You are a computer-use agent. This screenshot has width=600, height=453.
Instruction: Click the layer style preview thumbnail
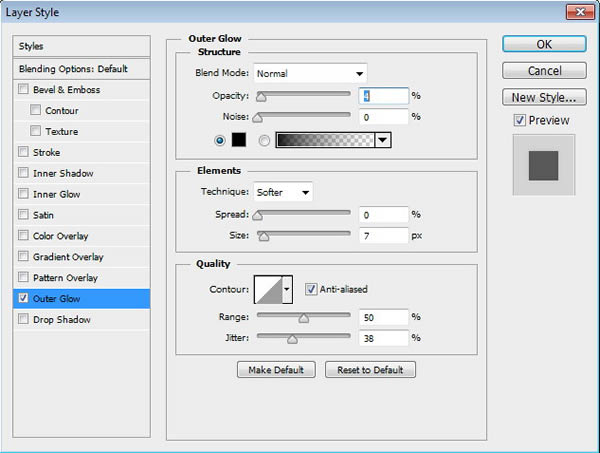pyautogui.click(x=544, y=165)
